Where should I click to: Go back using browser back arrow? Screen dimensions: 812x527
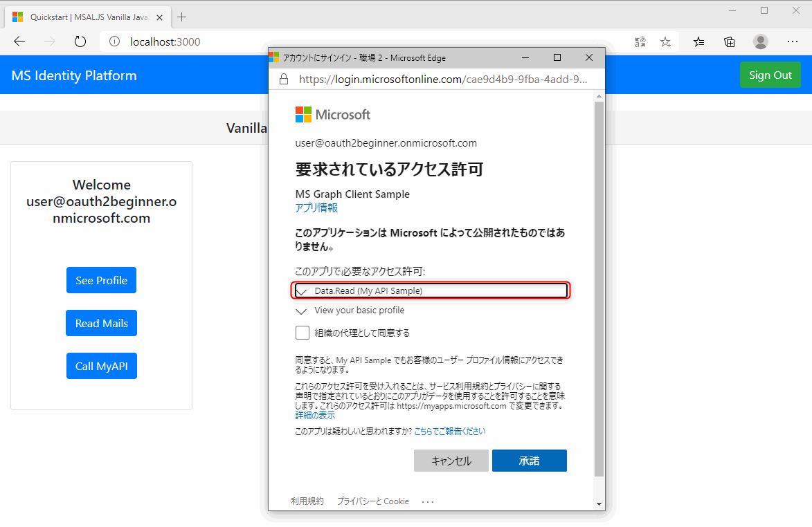tap(19, 42)
